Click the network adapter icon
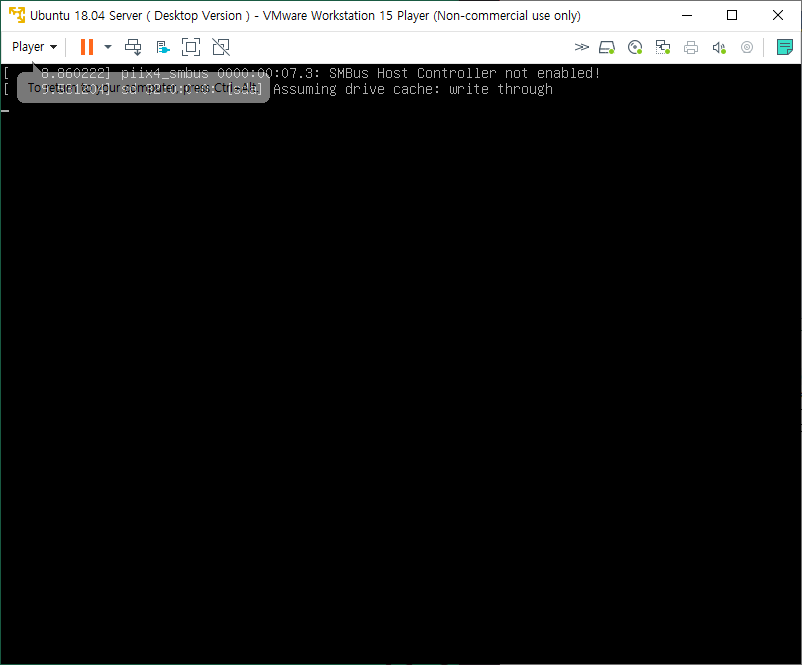Screen dimensions: 802x665 (663, 48)
